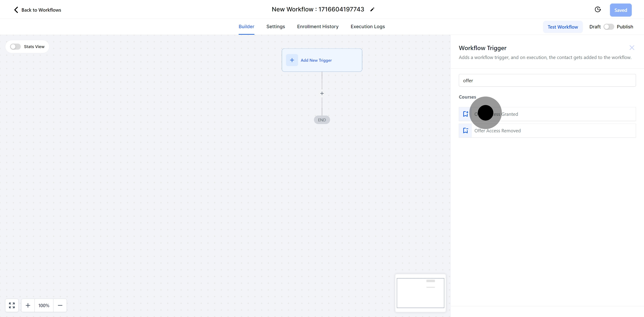Click the back arrow chevron icon
The image size is (644, 317).
[x=16, y=10]
